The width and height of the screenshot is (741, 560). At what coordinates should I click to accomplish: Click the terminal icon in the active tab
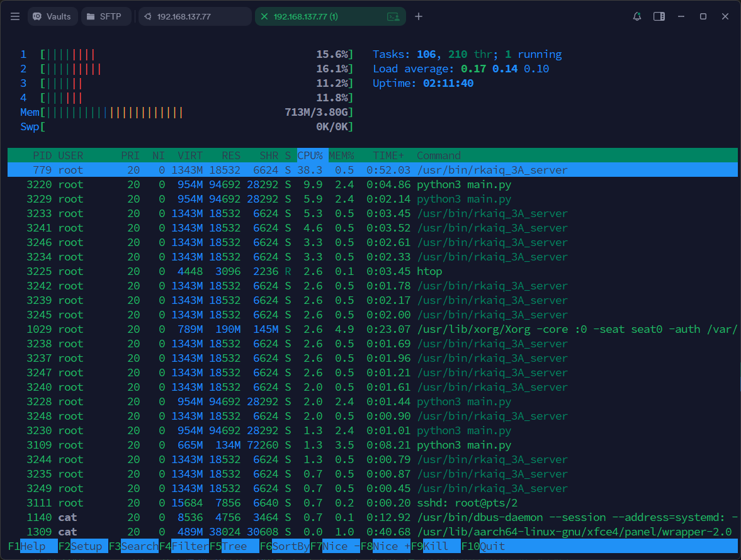393,16
